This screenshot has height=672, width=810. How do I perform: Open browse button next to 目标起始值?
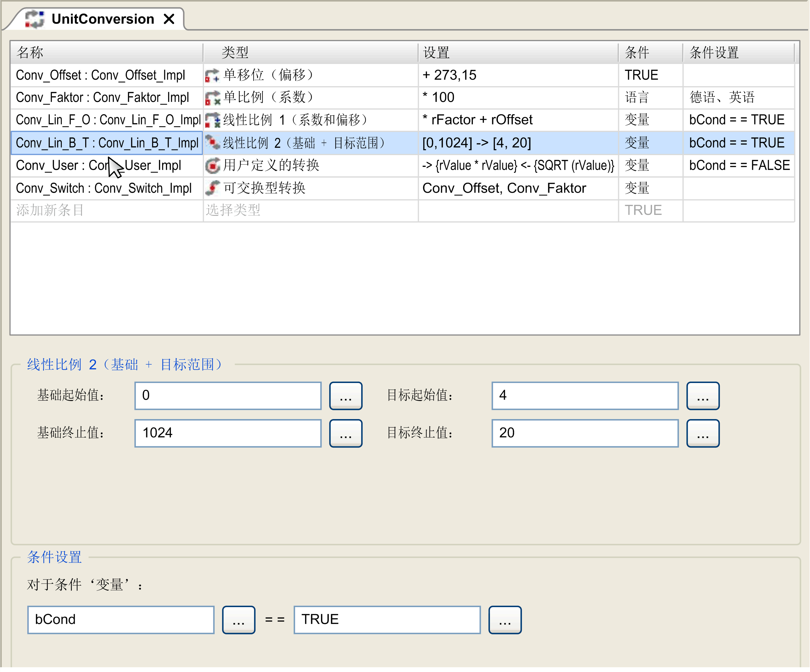[703, 396]
